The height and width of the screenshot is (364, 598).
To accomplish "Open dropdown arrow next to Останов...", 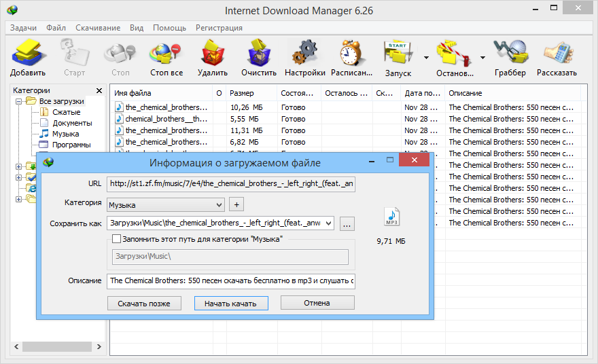I will pos(483,58).
